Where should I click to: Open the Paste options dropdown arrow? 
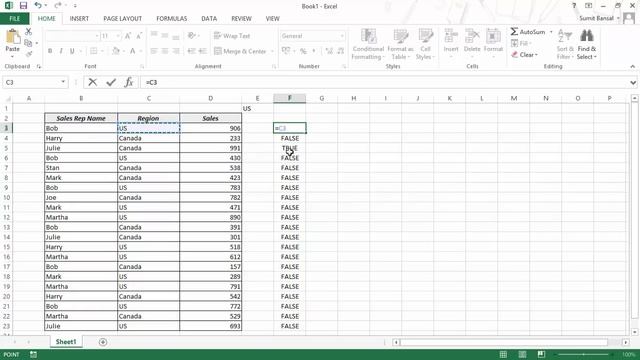[x=13, y=56]
